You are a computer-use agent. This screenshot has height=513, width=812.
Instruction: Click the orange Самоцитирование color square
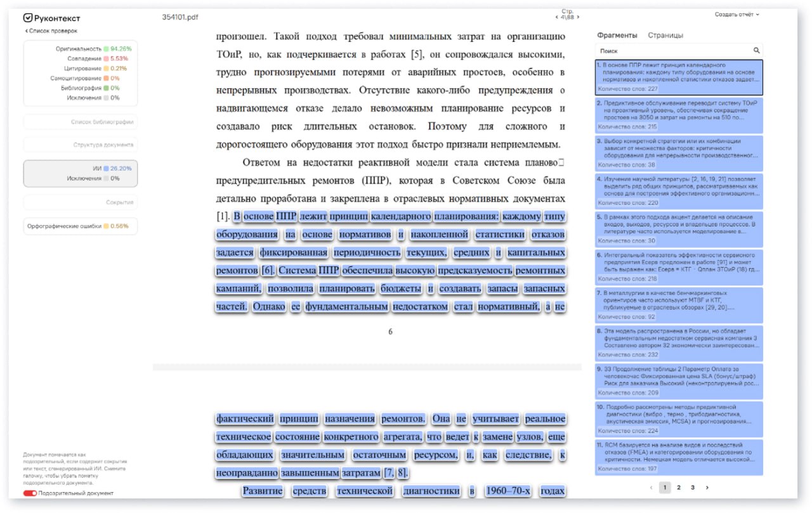pyautogui.click(x=106, y=78)
